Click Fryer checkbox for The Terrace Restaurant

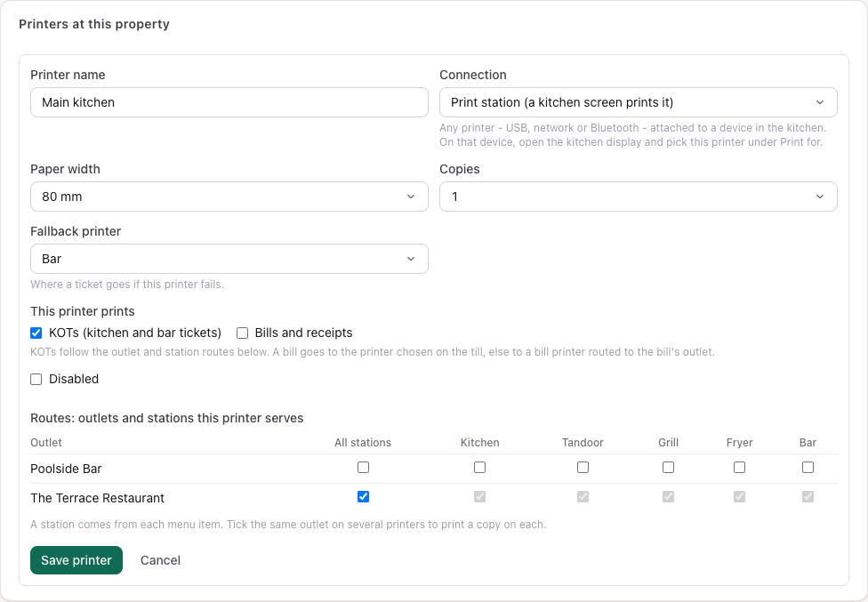click(x=740, y=497)
